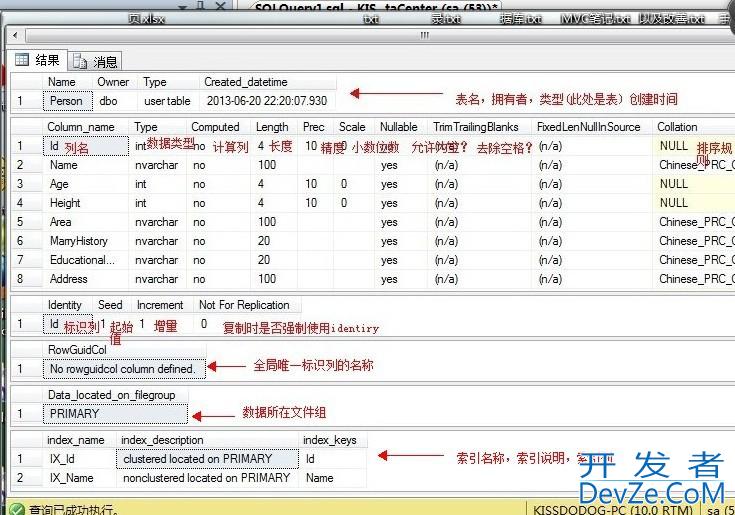Switch to the 结果 results tab

tap(38, 60)
